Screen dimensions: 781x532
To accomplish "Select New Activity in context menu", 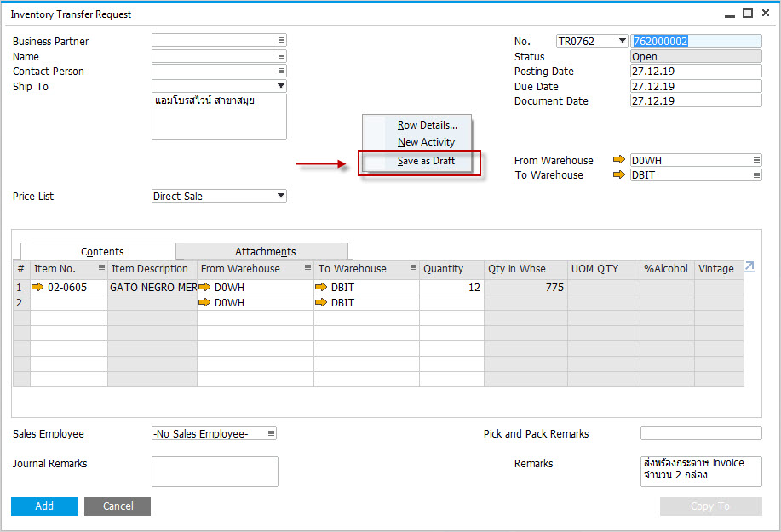I will coord(426,142).
